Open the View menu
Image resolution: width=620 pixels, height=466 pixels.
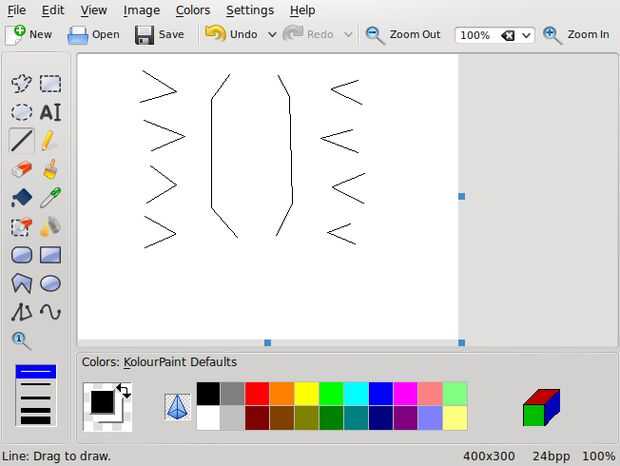(94, 10)
